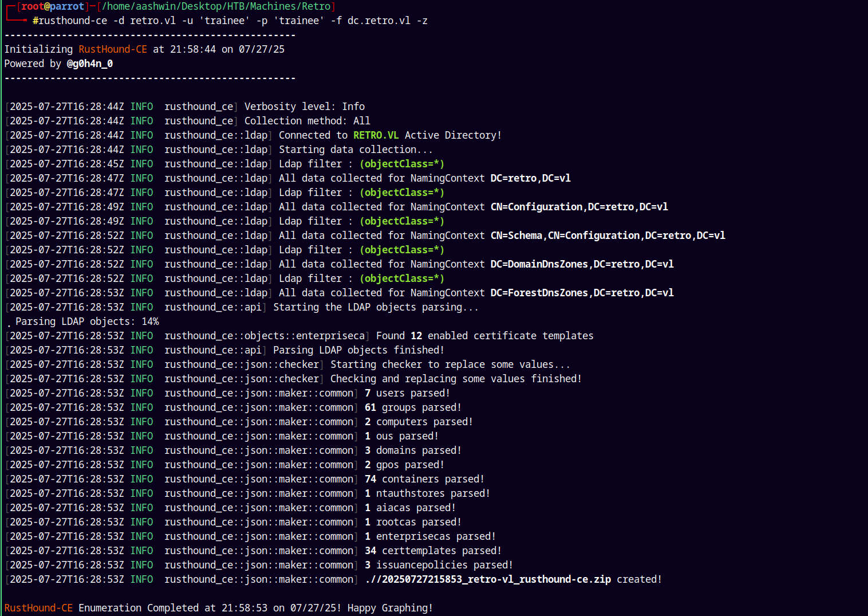The width and height of the screenshot is (868, 616).
Task: Click '1 aiacas parsed!' line
Action: pos(411,508)
